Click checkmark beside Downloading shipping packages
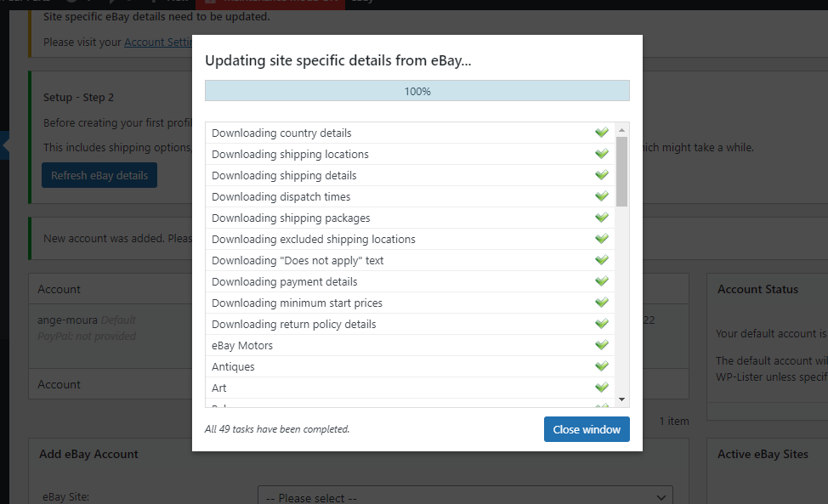Image resolution: width=828 pixels, height=504 pixels. tap(602, 218)
